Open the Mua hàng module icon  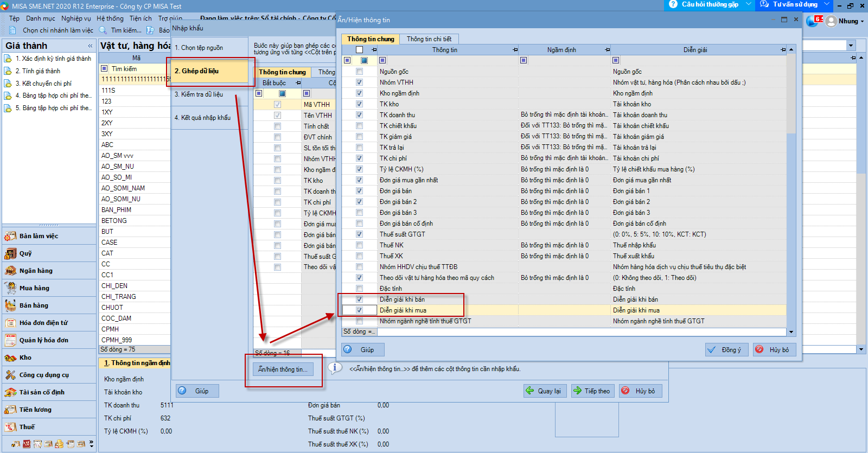(x=10, y=288)
